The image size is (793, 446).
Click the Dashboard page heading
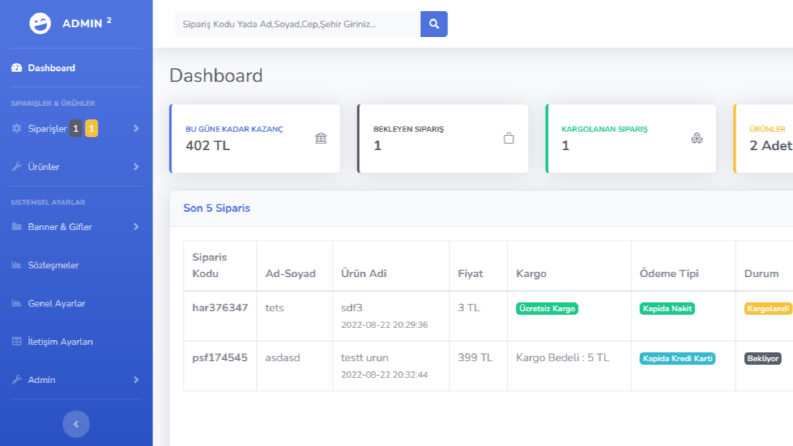216,75
